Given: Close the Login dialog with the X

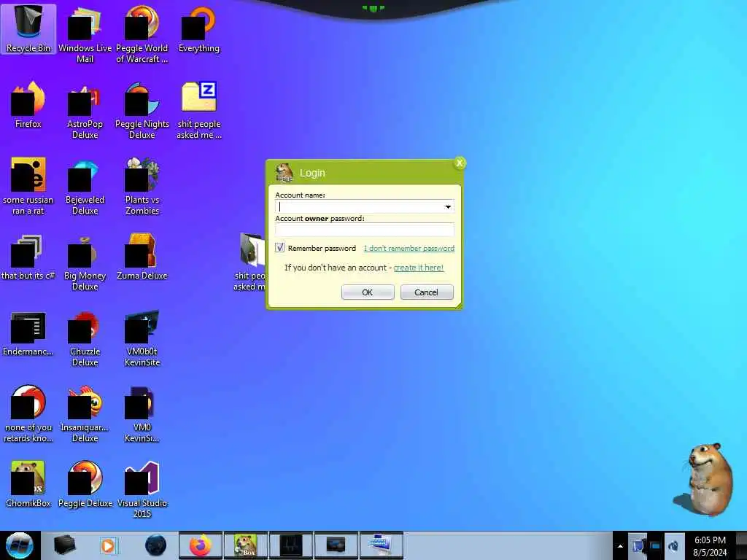Looking at the screenshot, I should coord(460,163).
